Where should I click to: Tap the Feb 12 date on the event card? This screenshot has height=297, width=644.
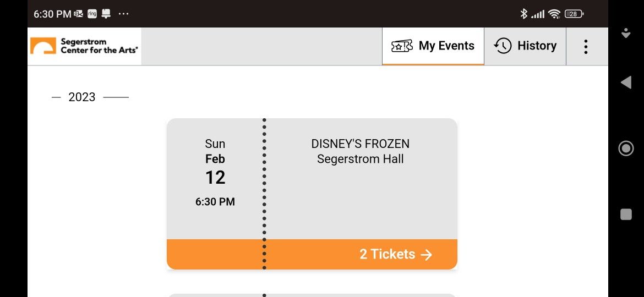click(x=215, y=169)
